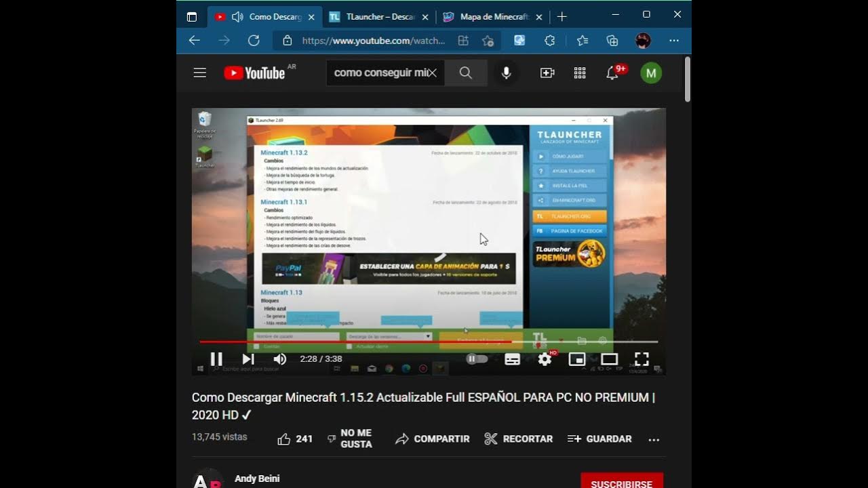Screen dimensions: 868x488
Task: Click the 2:28 / 3:38 time display
Action: pyautogui.click(x=321, y=359)
